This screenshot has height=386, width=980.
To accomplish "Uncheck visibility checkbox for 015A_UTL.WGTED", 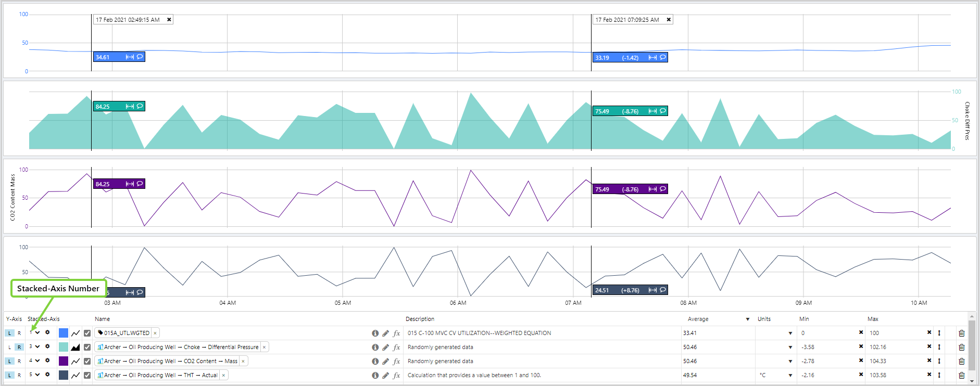I will click(x=87, y=333).
